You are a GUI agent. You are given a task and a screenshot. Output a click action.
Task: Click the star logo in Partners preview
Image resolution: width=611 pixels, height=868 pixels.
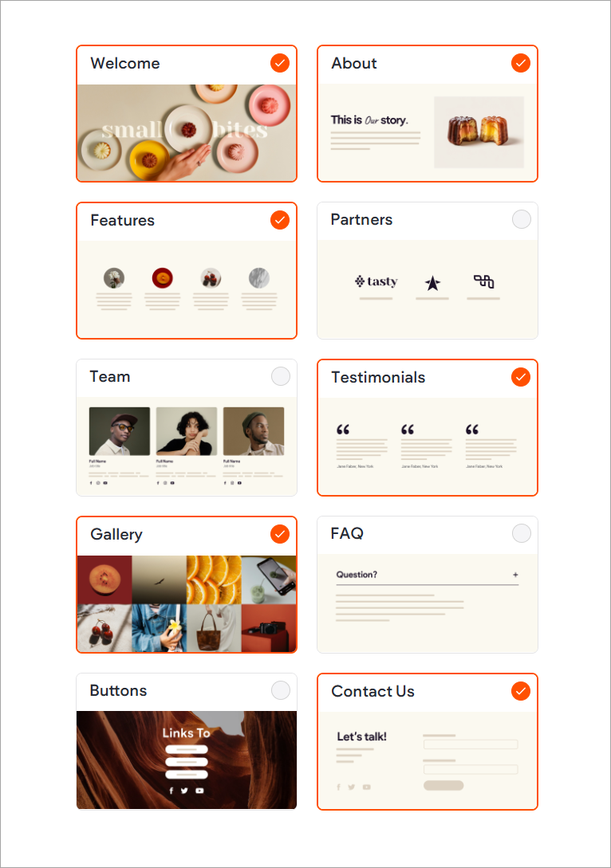pyautogui.click(x=432, y=283)
